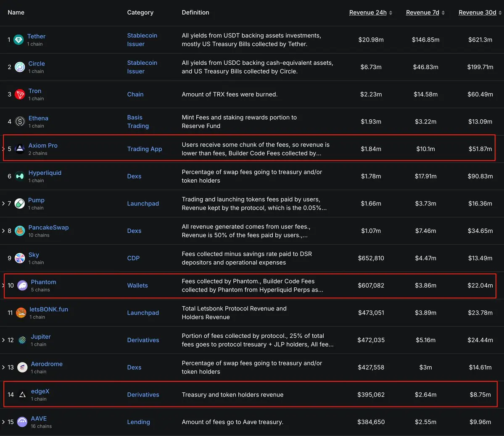Expand the Jupiter row chevron
The width and height of the screenshot is (504, 436).
[x=3, y=340]
